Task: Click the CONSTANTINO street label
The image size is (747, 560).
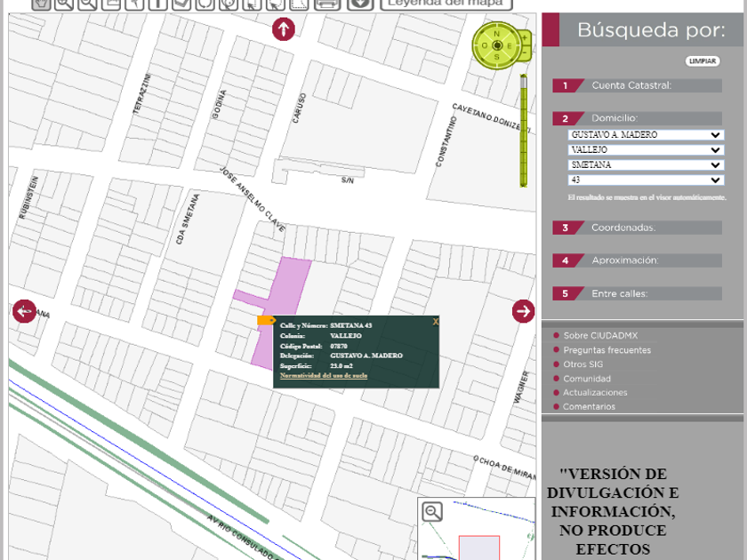Action: pos(446,141)
